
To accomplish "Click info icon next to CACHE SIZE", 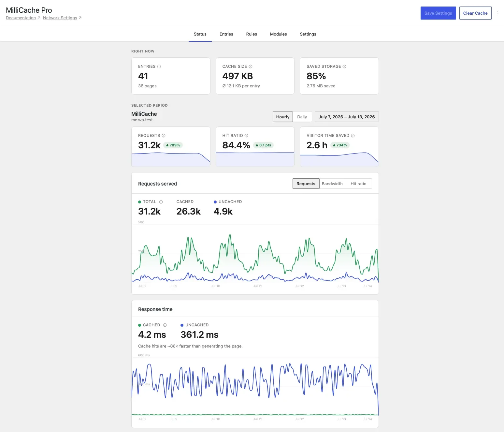I will [251, 67].
